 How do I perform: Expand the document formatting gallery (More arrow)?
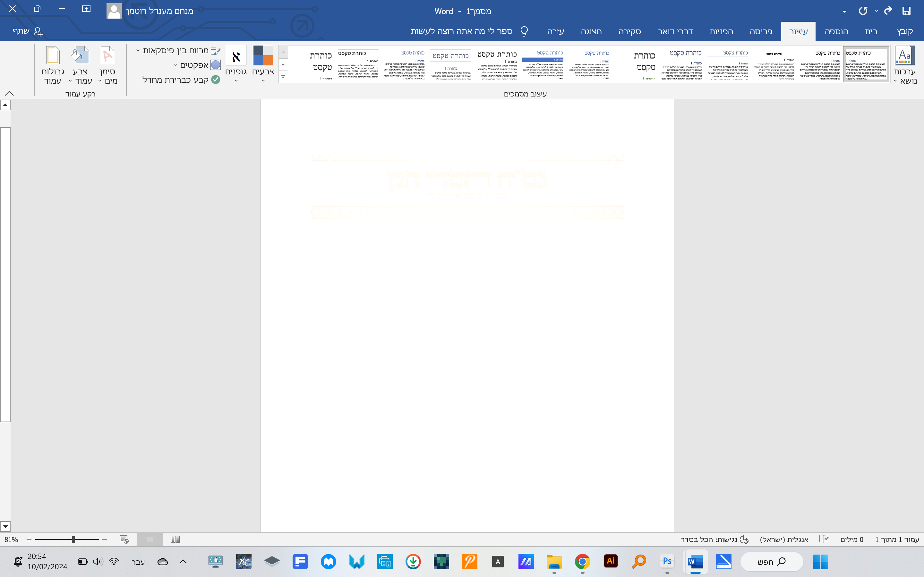283,77
